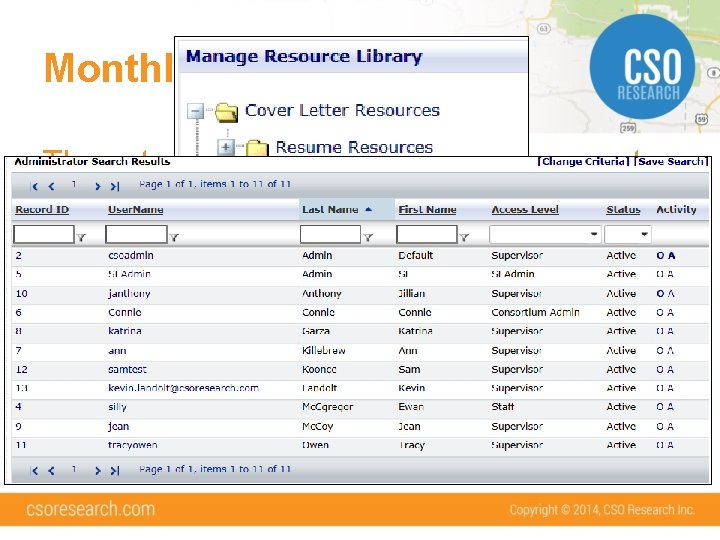
Task: Click the Record ID filter input field
Action: tap(44, 234)
